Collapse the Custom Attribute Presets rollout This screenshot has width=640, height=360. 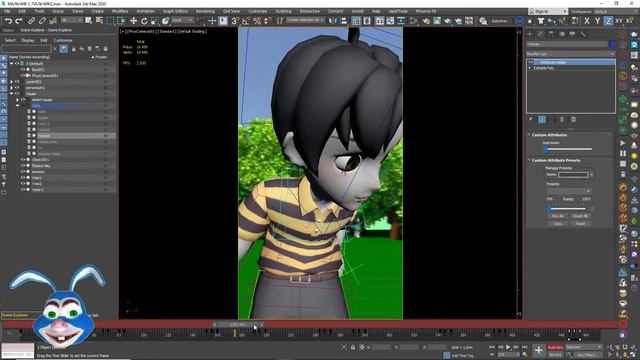pos(529,160)
